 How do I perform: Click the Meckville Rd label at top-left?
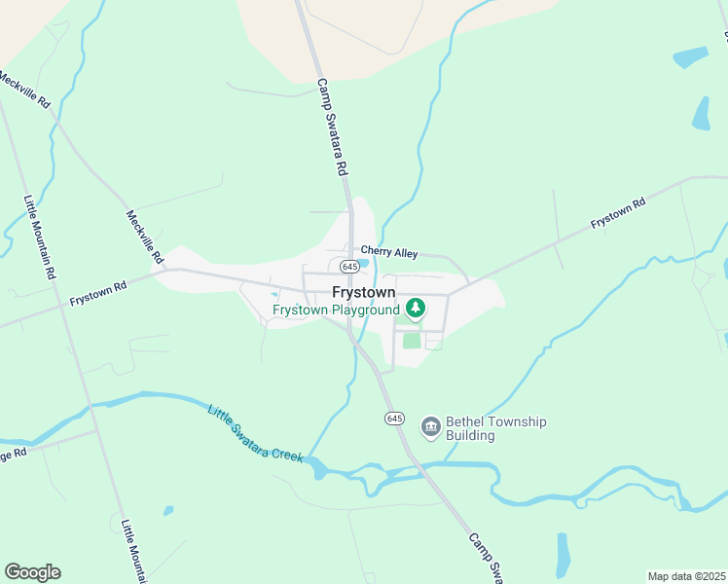24,90
